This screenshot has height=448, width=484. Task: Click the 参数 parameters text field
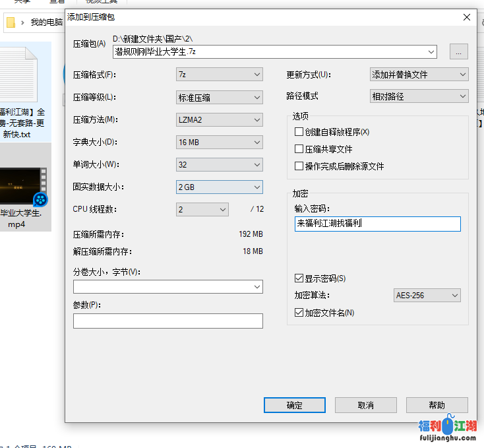tap(167, 321)
